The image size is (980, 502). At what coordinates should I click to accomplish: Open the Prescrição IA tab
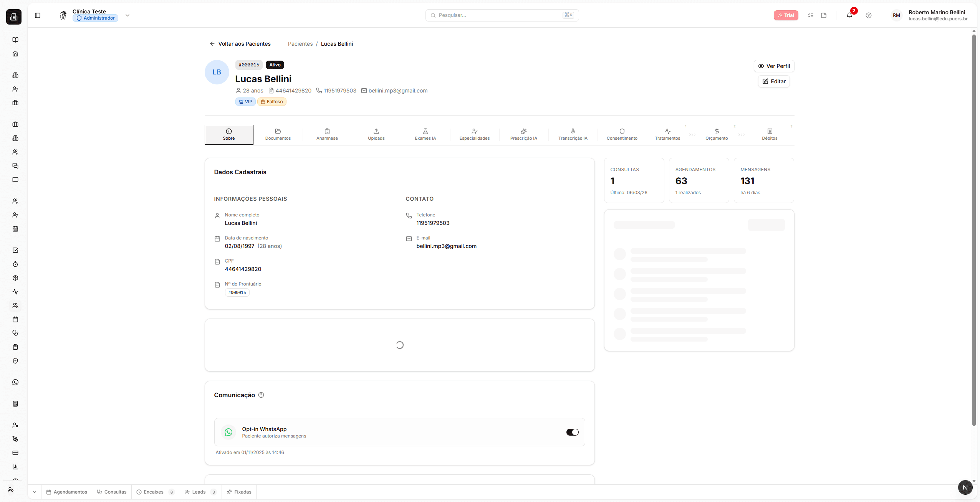pos(523,134)
